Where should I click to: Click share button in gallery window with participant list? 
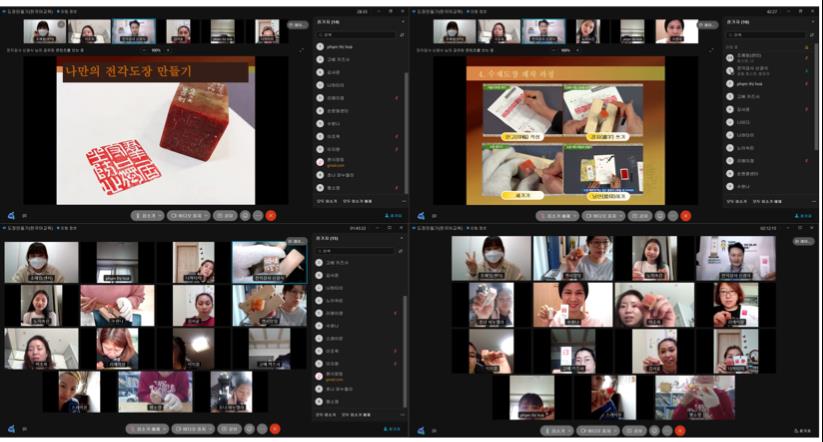point(229,429)
